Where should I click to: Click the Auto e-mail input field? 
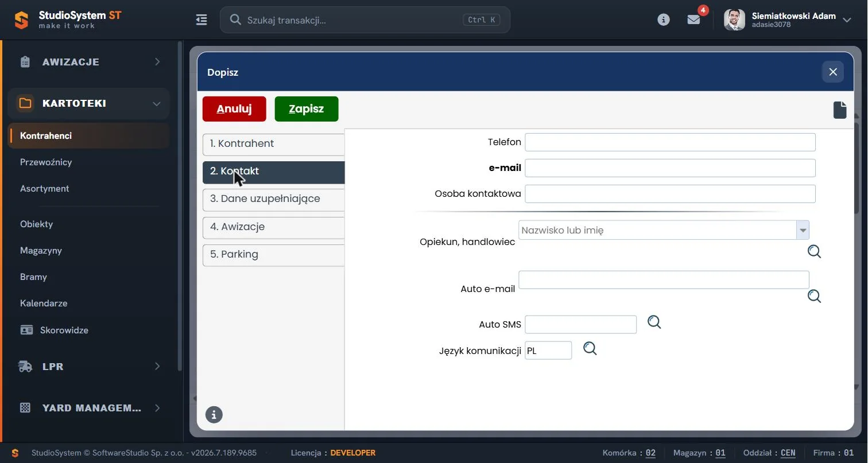pos(664,280)
